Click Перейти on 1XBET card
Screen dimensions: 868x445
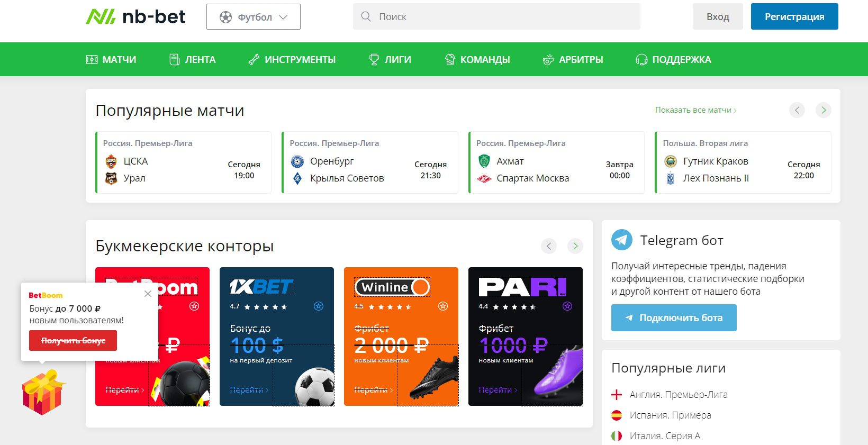pyautogui.click(x=249, y=390)
